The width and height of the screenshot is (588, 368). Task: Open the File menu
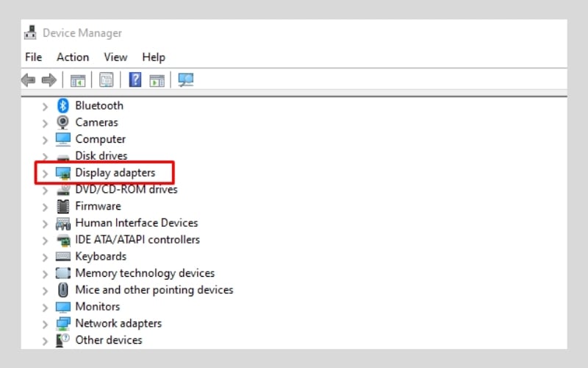[33, 57]
